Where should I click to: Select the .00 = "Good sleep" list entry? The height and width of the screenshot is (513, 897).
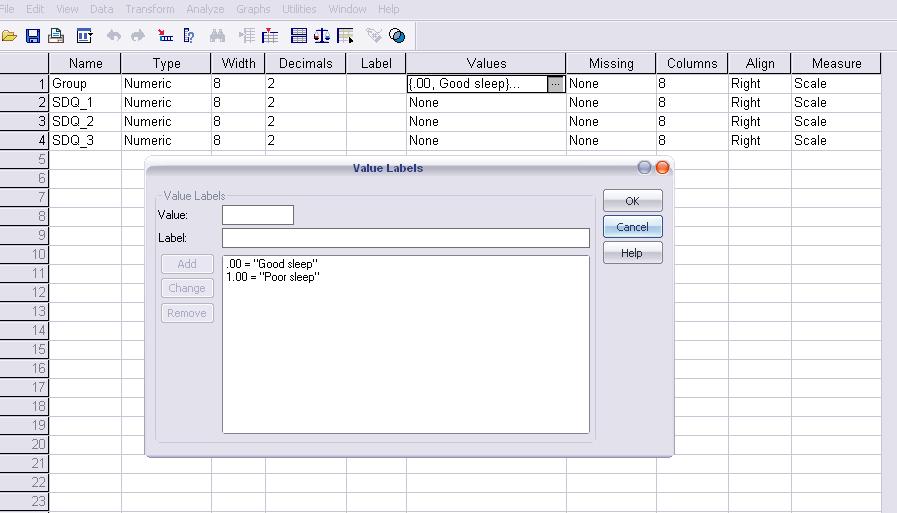272,264
